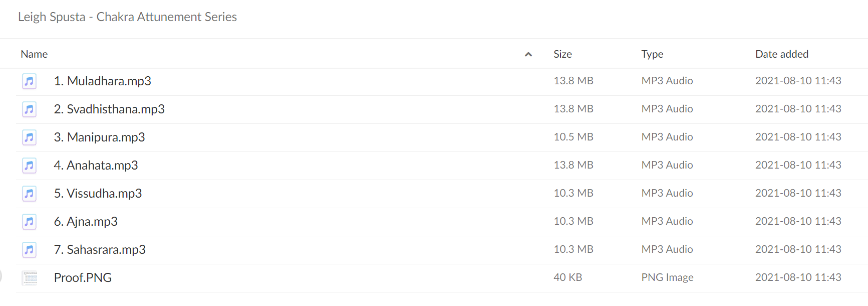Screen dimensions: 868x306
Task: Click the music icon for 7. Sahasrara.mp3
Action: pyautogui.click(x=29, y=249)
